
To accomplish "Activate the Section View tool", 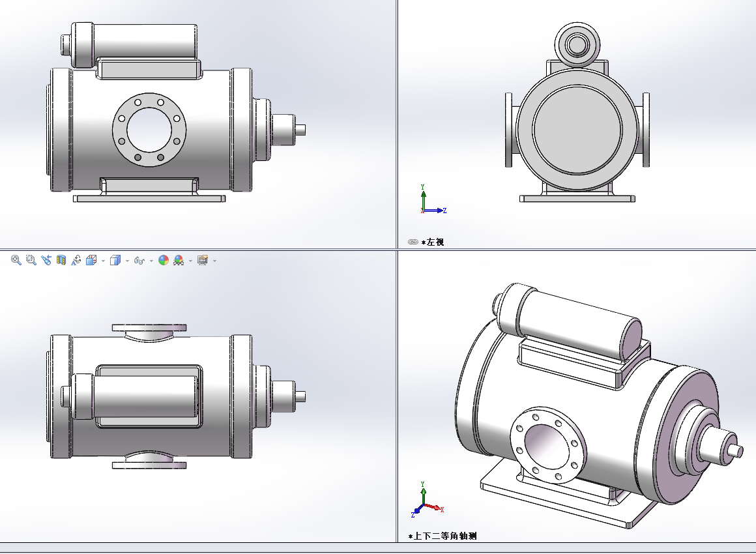I will pos(61,260).
